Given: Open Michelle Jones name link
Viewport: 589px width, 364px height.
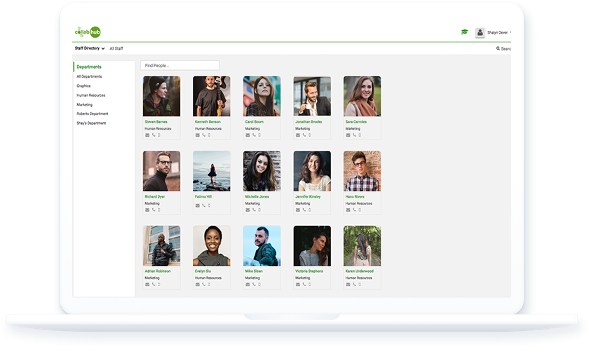Looking at the screenshot, I should point(257,196).
